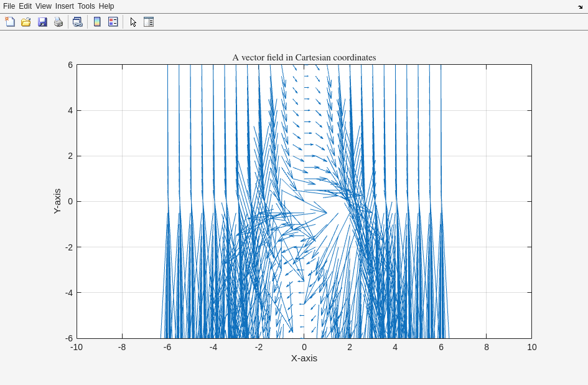Click x-axis tick label 8
This screenshot has width=588, height=385.
[x=487, y=347]
